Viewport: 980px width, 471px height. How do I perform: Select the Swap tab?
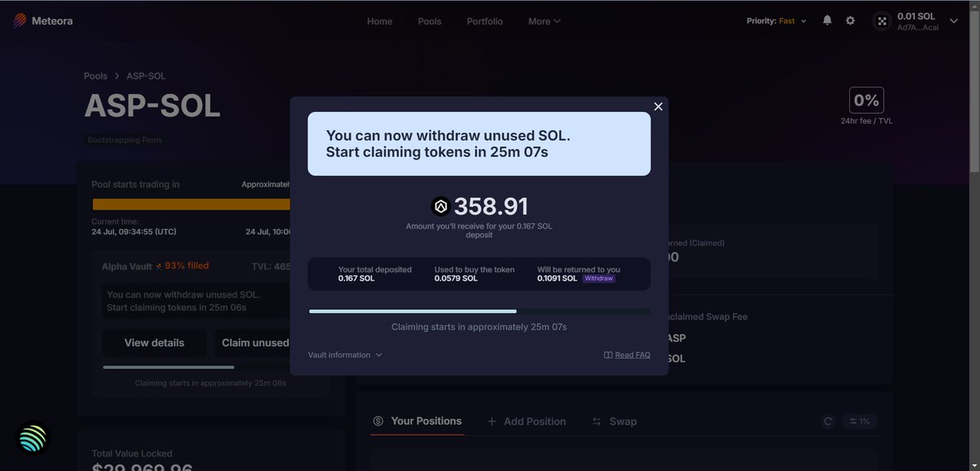click(615, 422)
